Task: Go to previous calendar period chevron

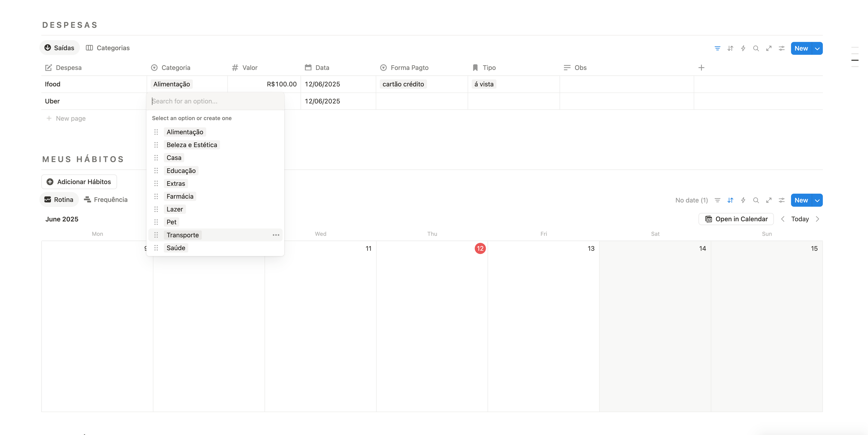Action: point(783,219)
